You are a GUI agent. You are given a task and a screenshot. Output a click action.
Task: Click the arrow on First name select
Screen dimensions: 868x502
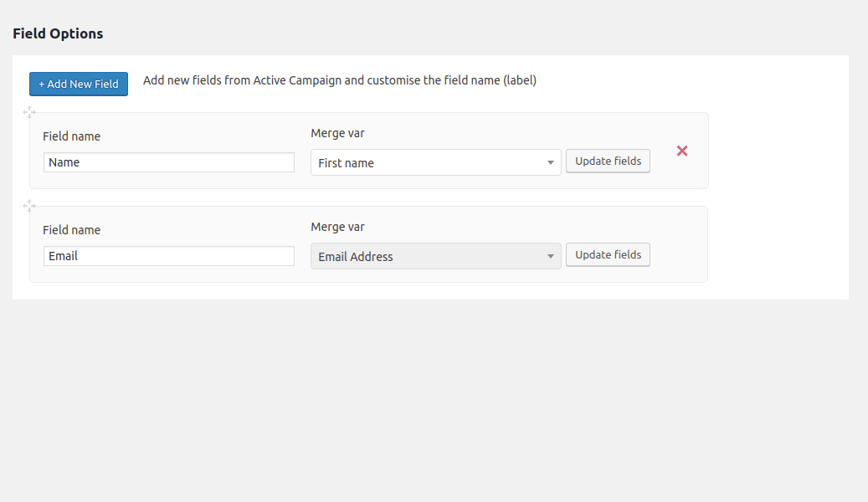(x=551, y=163)
